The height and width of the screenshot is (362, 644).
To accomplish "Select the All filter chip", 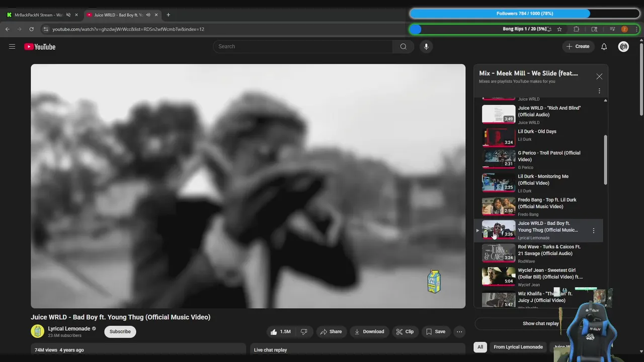I will point(480,347).
